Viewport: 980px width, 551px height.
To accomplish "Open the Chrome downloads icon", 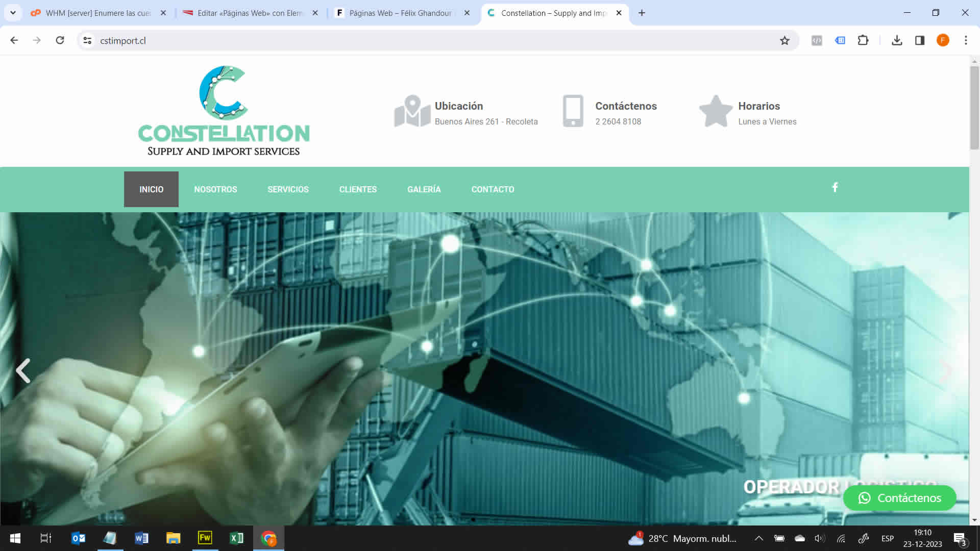I will pos(897,40).
